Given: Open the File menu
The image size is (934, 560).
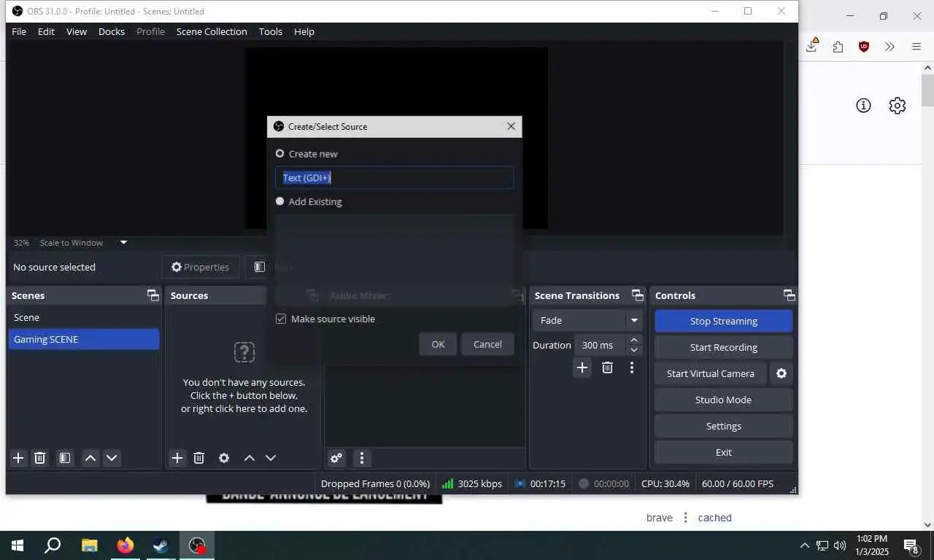Looking at the screenshot, I should (x=19, y=31).
